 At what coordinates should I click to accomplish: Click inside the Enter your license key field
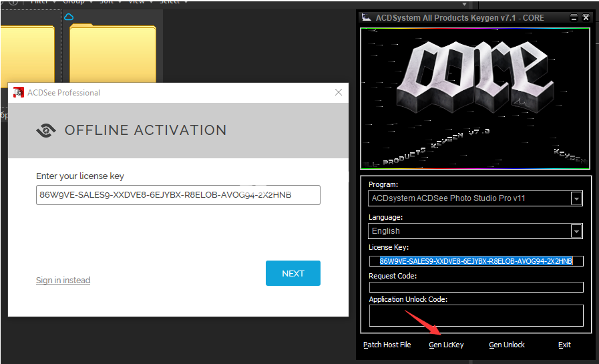click(x=178, y=195)
